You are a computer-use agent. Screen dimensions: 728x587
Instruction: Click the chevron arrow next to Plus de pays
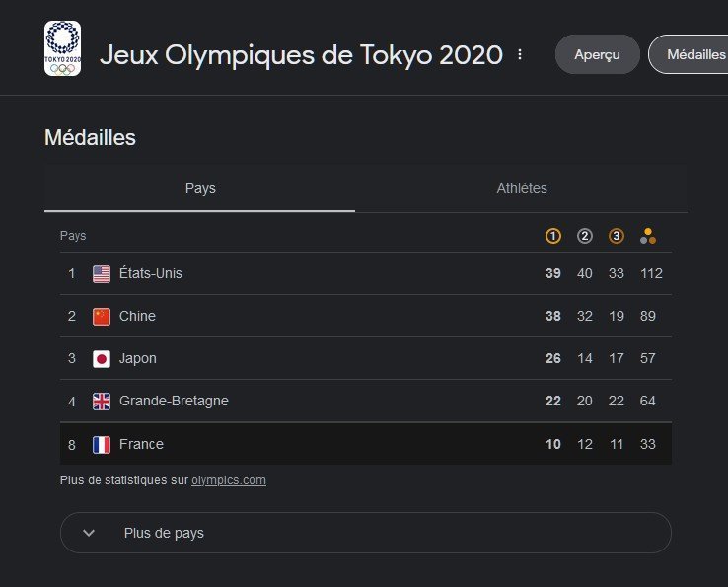(x=89, y=533)
